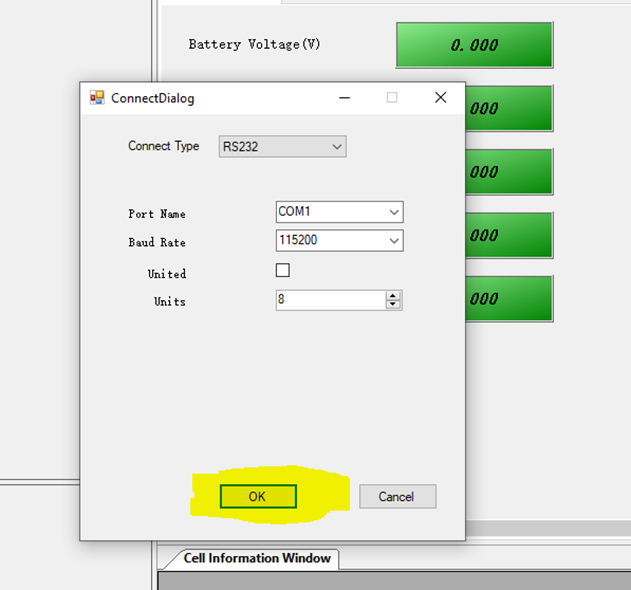Click the ConnectDialog title bar text
The image size is (631, 590).
pos(152,98)
